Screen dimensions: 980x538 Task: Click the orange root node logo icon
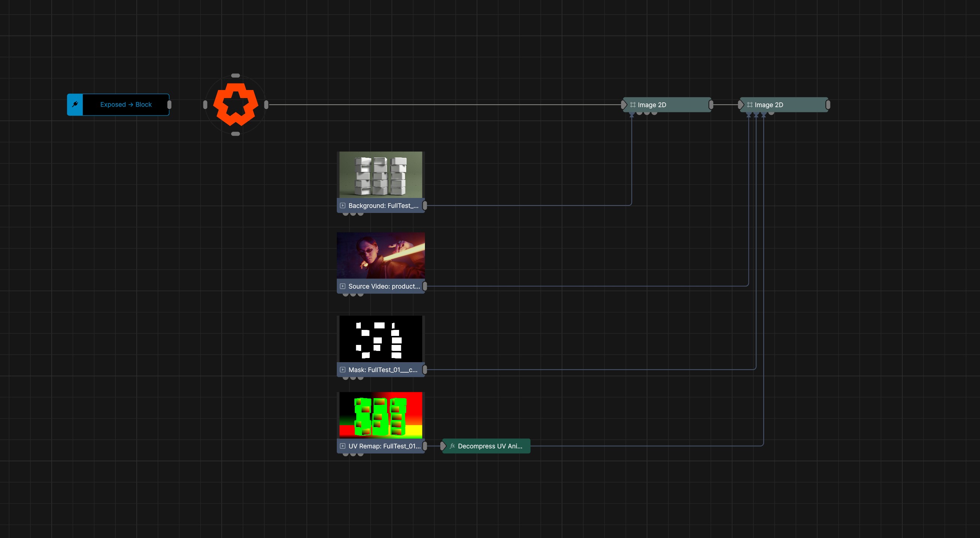pos(236,105)
